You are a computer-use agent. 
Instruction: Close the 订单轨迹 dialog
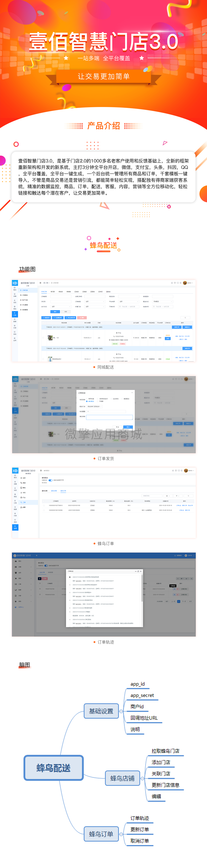141,571
